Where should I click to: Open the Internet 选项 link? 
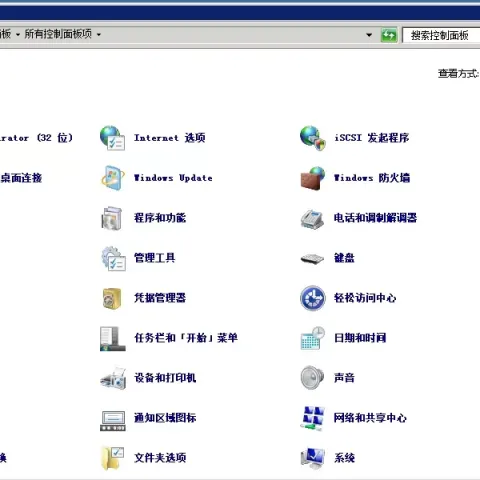pyautogui.click(x=169, y=138)
